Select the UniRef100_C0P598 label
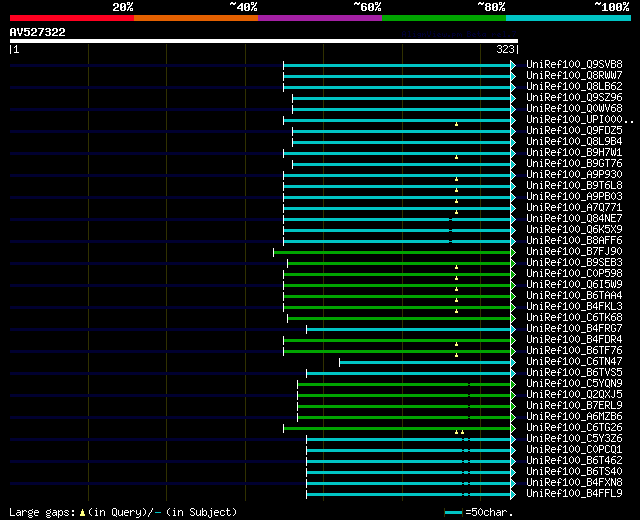This screenshot has width=640, height=520. click(574, 274)
